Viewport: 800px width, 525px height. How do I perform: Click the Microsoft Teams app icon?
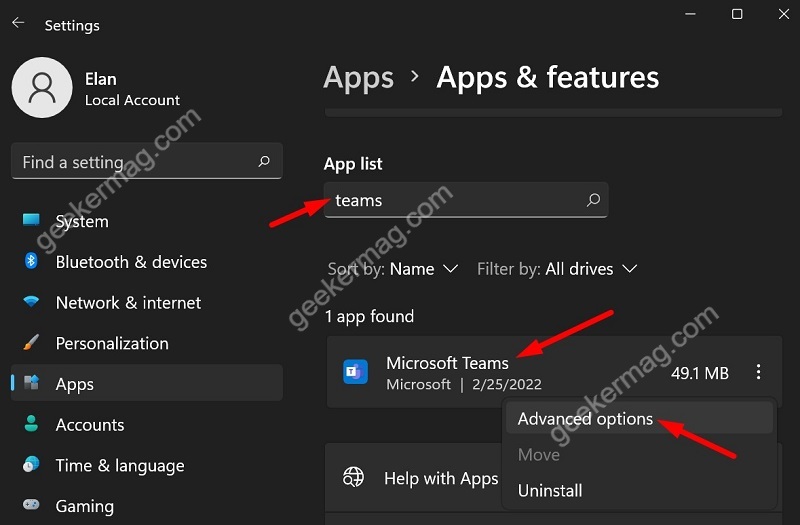click(x=356, y=372)
